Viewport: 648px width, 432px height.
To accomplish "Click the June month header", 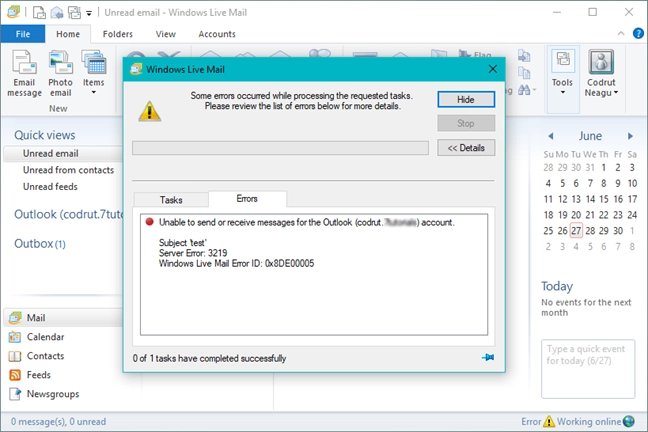I will coord(590,136).
